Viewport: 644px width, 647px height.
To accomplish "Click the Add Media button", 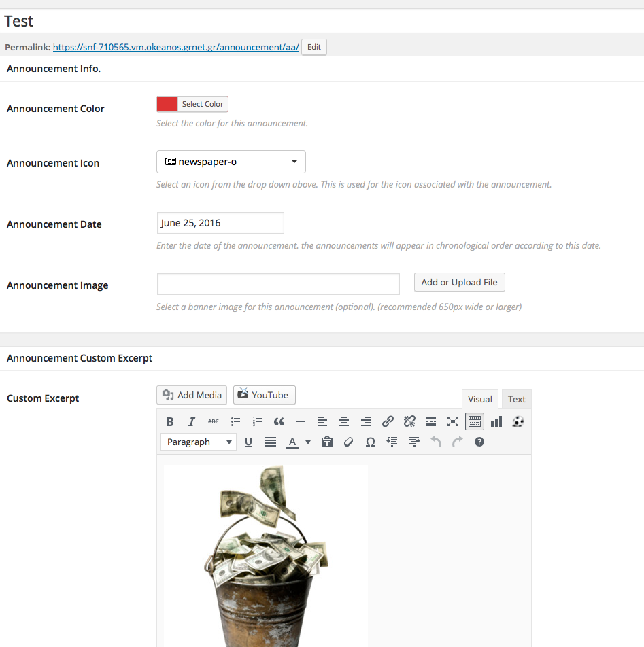I will pos(192,395).
